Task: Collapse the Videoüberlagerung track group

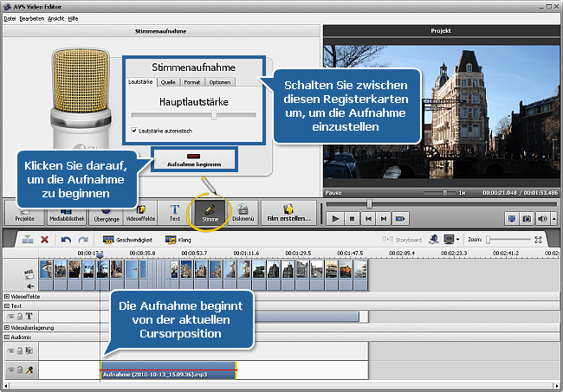Action: coord(7,329)
